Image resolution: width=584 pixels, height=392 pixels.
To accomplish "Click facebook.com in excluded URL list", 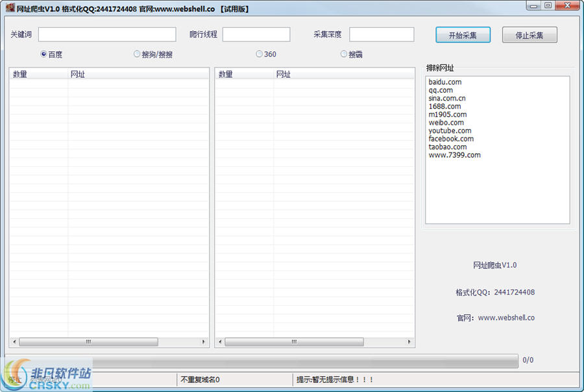I will (x=451, y=139).
